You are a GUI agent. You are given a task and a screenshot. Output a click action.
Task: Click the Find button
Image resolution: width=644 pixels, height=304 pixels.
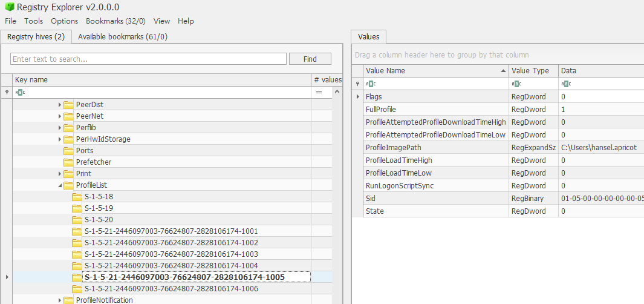[310, 59]
